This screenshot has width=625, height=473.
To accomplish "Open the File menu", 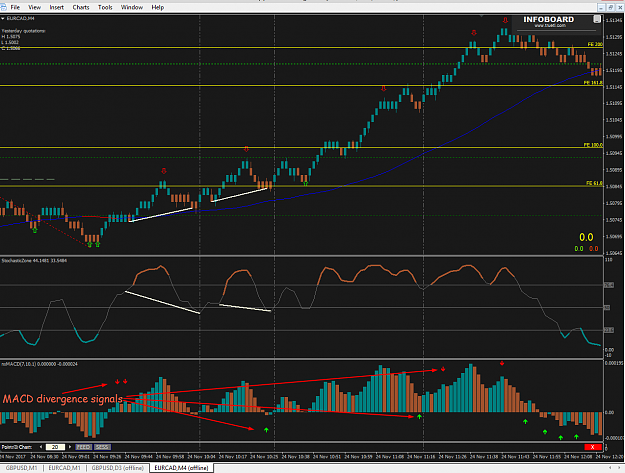I will point(15,7).
